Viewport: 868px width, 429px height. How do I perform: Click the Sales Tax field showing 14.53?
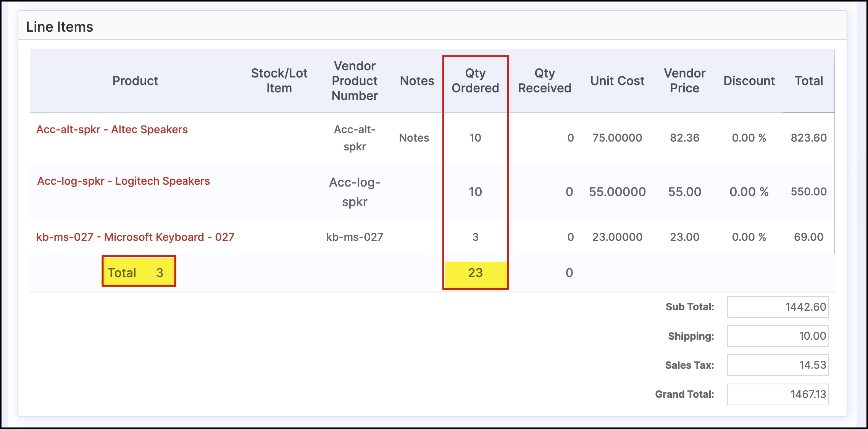(x=778, y=365)
